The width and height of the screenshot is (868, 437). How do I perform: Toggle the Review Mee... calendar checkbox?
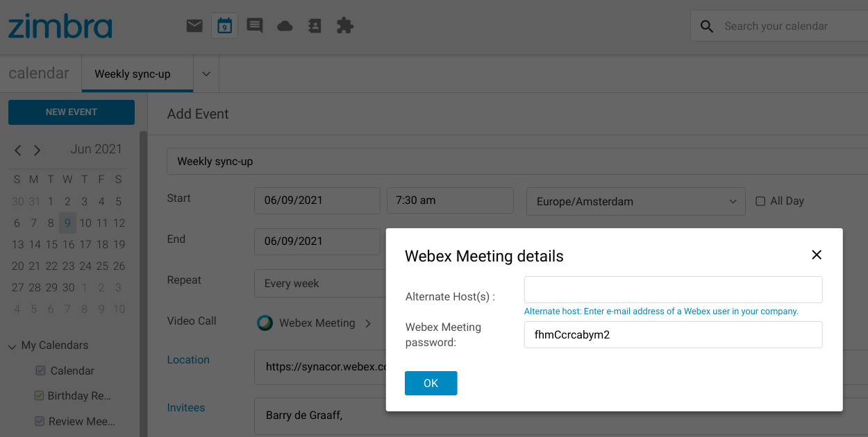click(40, 421)
